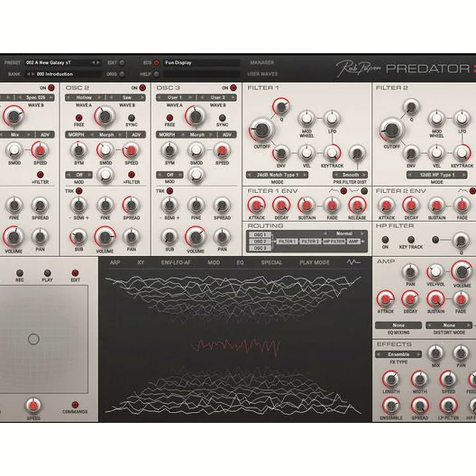Enable OSC 2 SYNC

coord(131,118)
